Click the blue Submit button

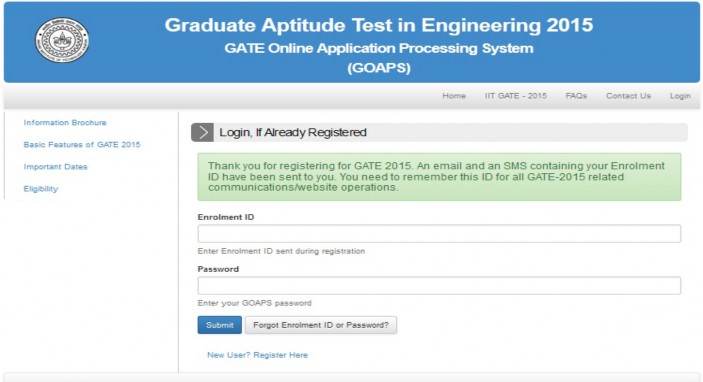click(x=220, y=325)
